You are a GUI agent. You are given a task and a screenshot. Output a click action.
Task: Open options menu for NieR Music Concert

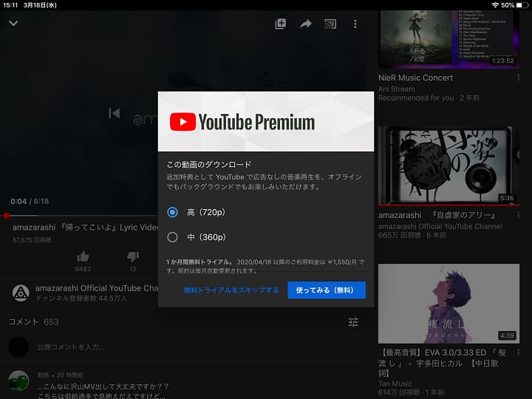[518, 78]
